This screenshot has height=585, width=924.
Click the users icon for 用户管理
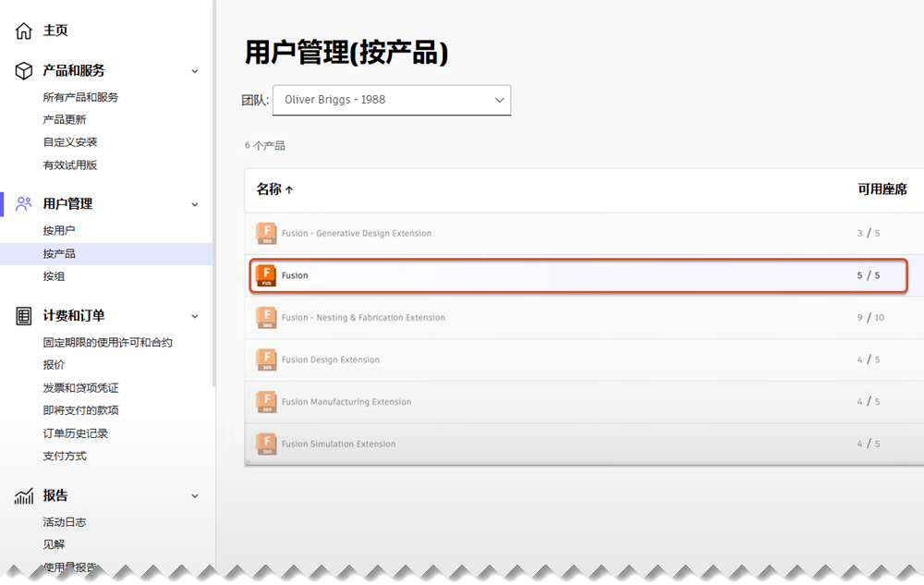coord(24,204)
